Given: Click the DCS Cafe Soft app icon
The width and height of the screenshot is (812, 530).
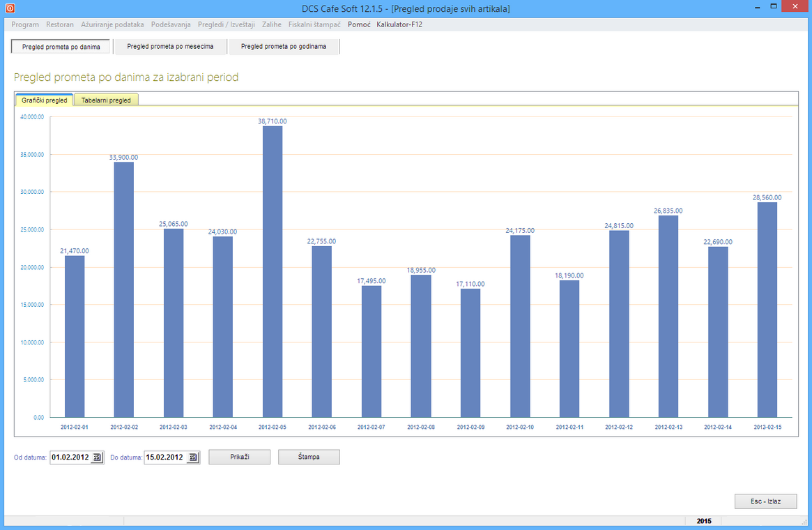Looking at the screenshot, I should click(x=10, y=8).
